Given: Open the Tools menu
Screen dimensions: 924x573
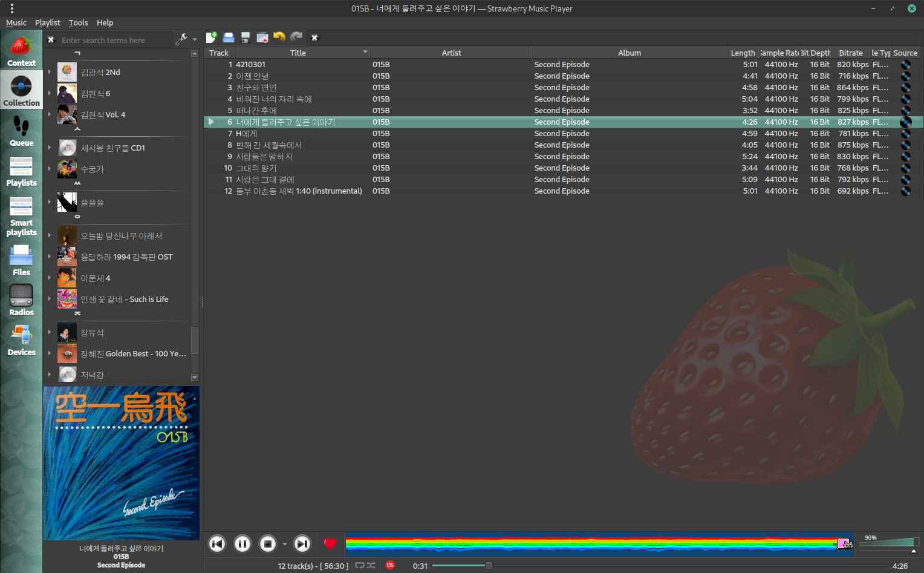Looking at the screenshot, I should pos(78,22).
